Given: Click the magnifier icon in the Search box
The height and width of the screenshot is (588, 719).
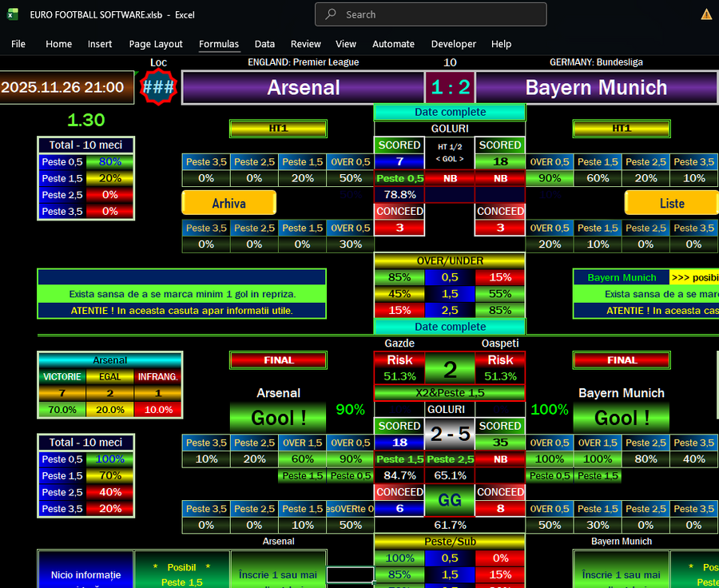Looking at the screenshot, I should coord(331,14).
